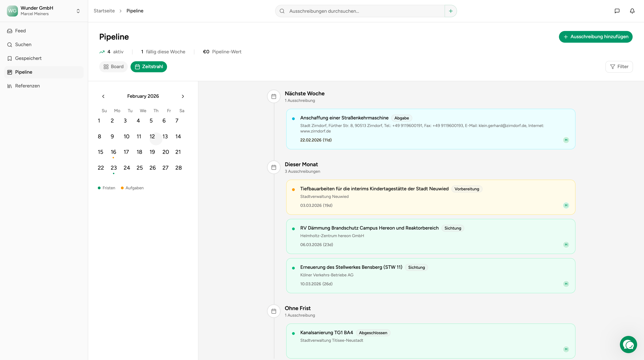Viewport: 644px width, 360px height.
Task: Click calendar icon next to Ohne Frist
Action: click(x=273, y=311)
